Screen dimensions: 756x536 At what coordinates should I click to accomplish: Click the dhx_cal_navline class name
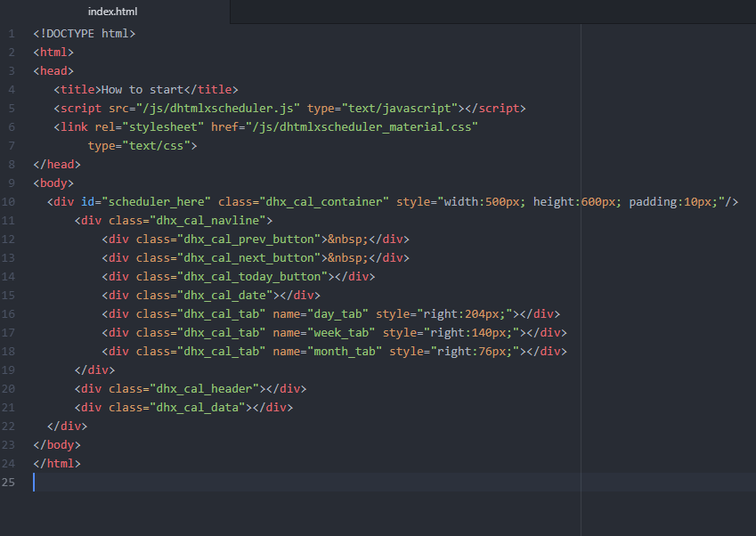point(207,220)
